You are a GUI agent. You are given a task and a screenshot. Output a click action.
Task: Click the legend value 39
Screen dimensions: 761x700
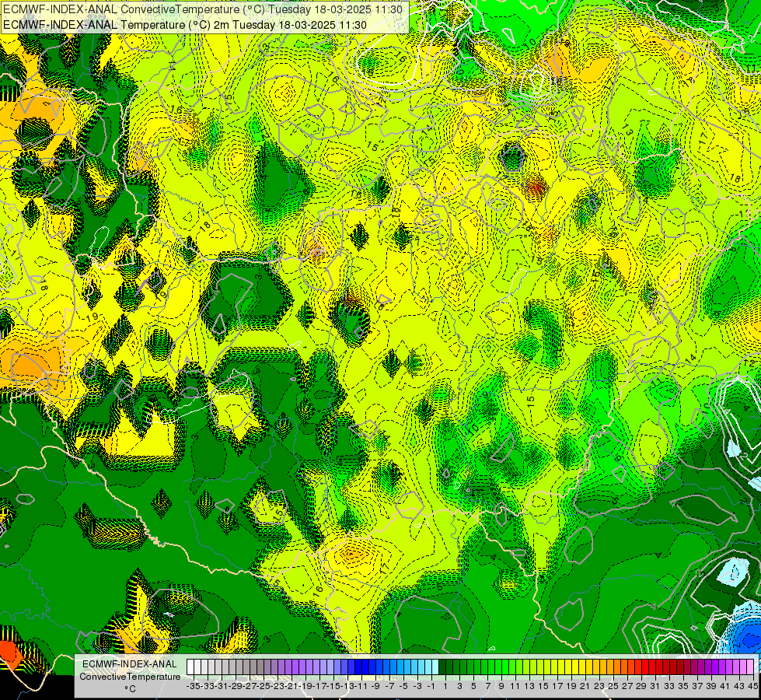tap(711, 686)
